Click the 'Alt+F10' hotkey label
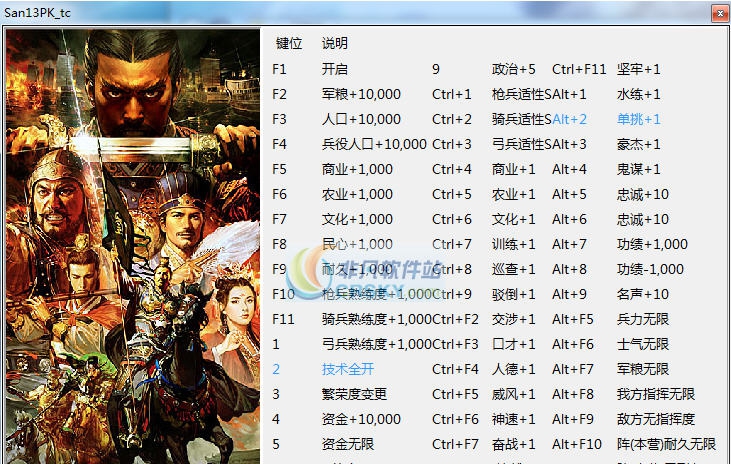 coord(577,444)
